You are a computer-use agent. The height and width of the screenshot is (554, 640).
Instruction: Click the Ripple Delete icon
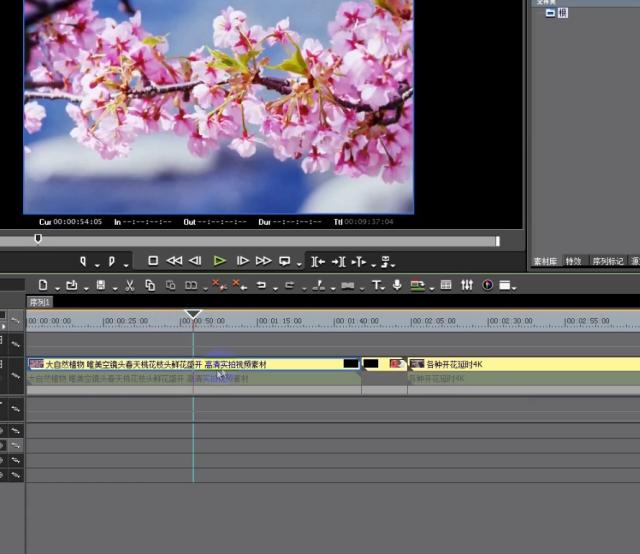(x=239, y=285)
